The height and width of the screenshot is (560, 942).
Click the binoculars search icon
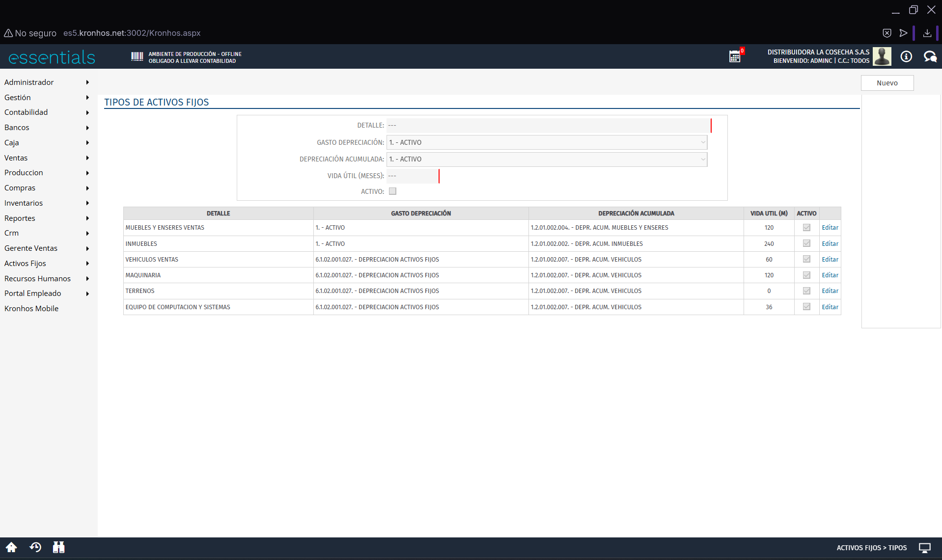tap(58, 547)
